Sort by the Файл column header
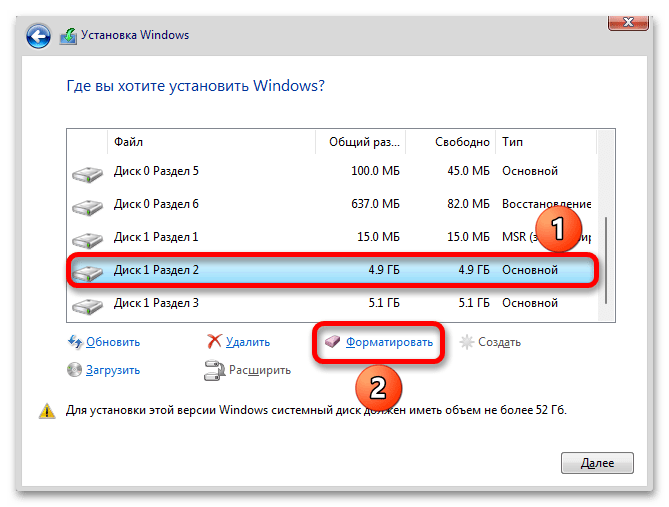The height and width of the screenshot is (507, 669). [211, 142]
